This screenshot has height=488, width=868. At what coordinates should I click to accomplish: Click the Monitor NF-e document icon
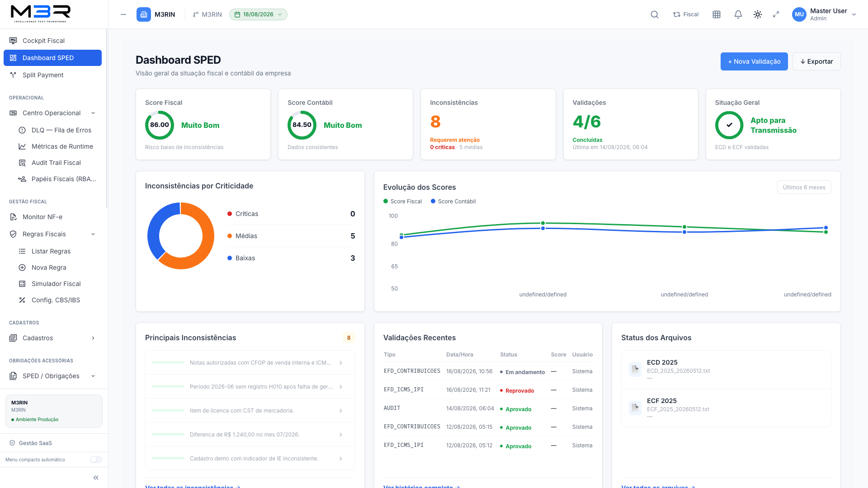tap(13, 217)
